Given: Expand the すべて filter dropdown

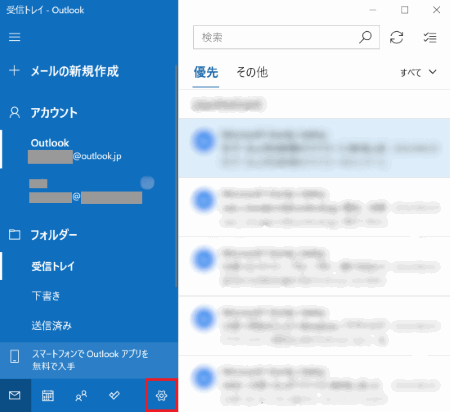Looking at the screenshot, I should 419,72.
